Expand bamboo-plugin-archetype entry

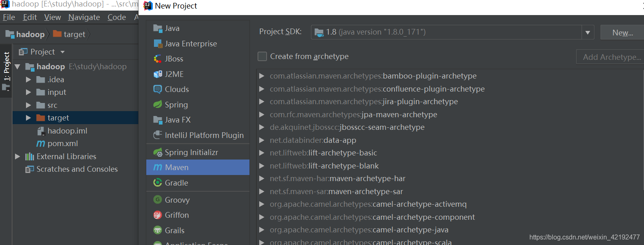click(x=262, y=76)
